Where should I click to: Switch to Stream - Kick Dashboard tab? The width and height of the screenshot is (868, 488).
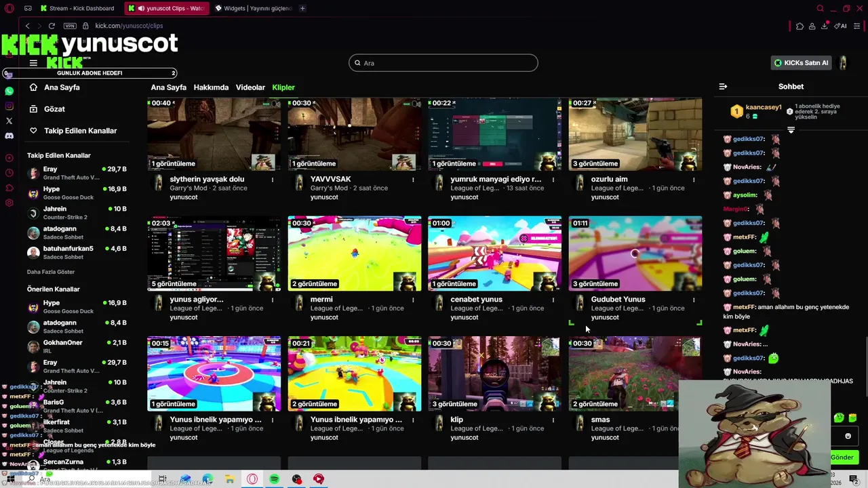[77, 8]
